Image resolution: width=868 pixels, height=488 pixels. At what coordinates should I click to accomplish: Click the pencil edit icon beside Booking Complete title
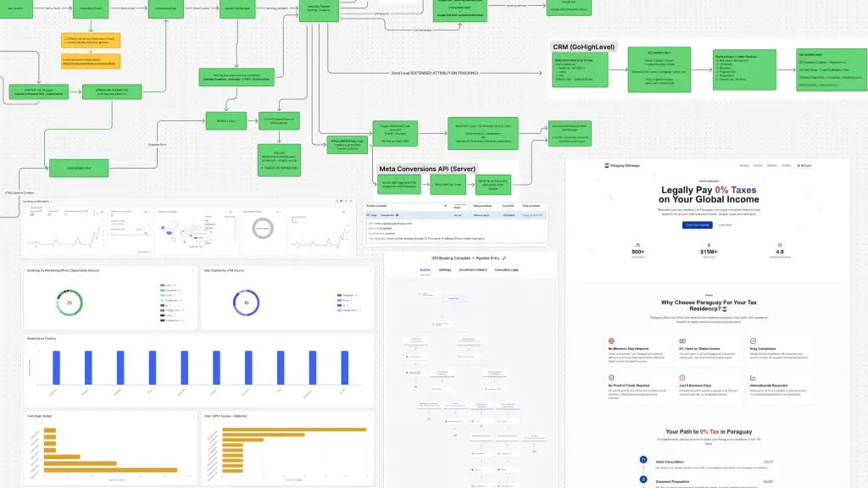pos(504,258)
